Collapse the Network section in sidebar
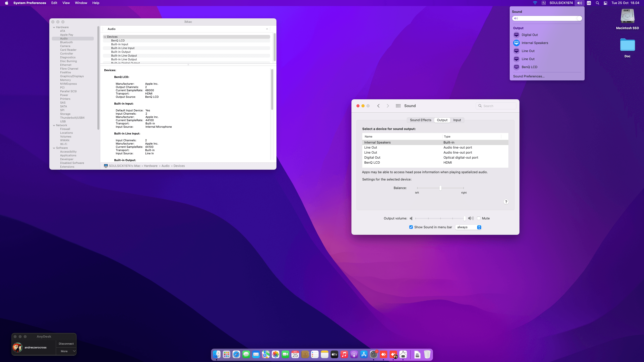This screenshot has width=644, height=362. click(x=54, y=125)
